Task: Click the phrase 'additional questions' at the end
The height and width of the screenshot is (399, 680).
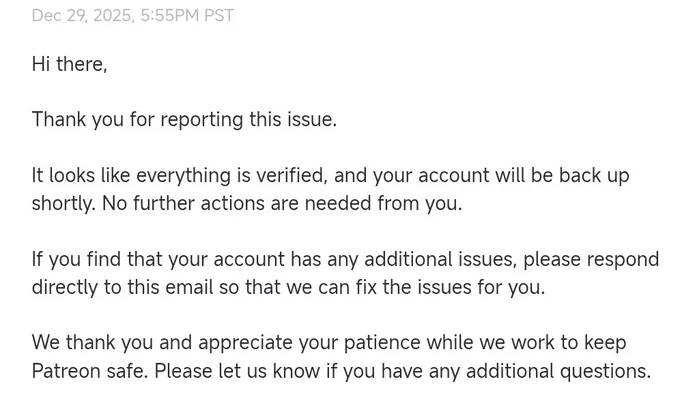Action: tap(559, 371)
